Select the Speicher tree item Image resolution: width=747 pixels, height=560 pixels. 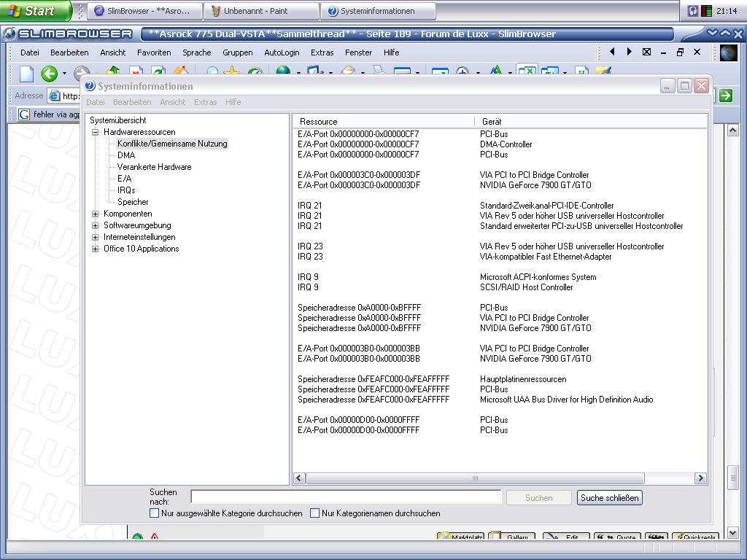point(133,202)
